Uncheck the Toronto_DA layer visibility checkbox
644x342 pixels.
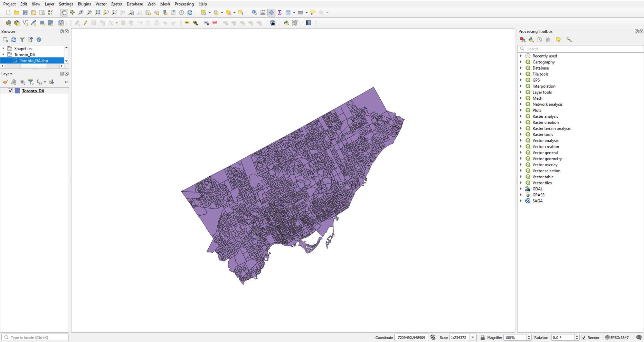tap(10, 91)
